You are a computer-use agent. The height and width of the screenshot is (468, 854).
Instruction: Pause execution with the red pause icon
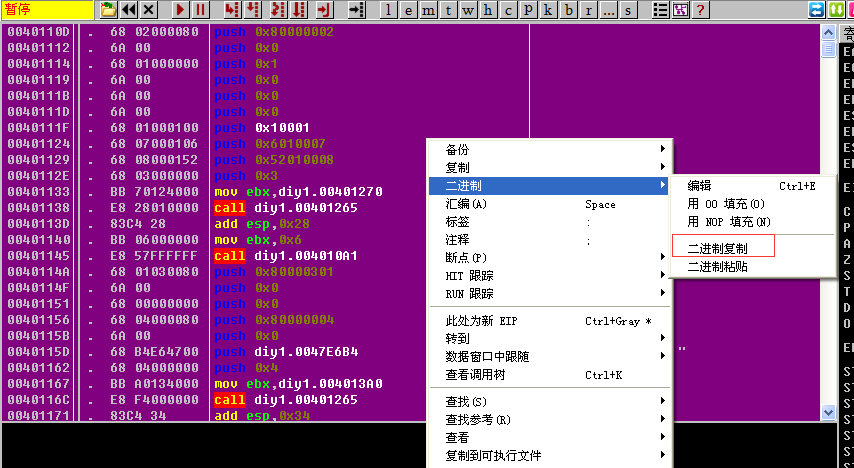[201, 9]
